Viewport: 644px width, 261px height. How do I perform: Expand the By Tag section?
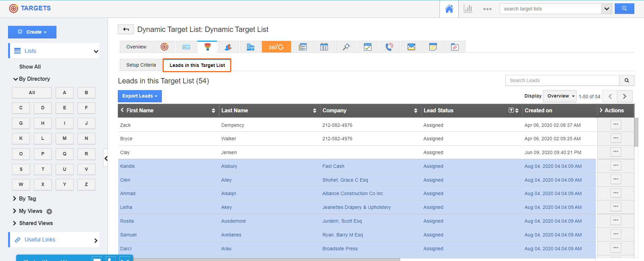[27, 199]
